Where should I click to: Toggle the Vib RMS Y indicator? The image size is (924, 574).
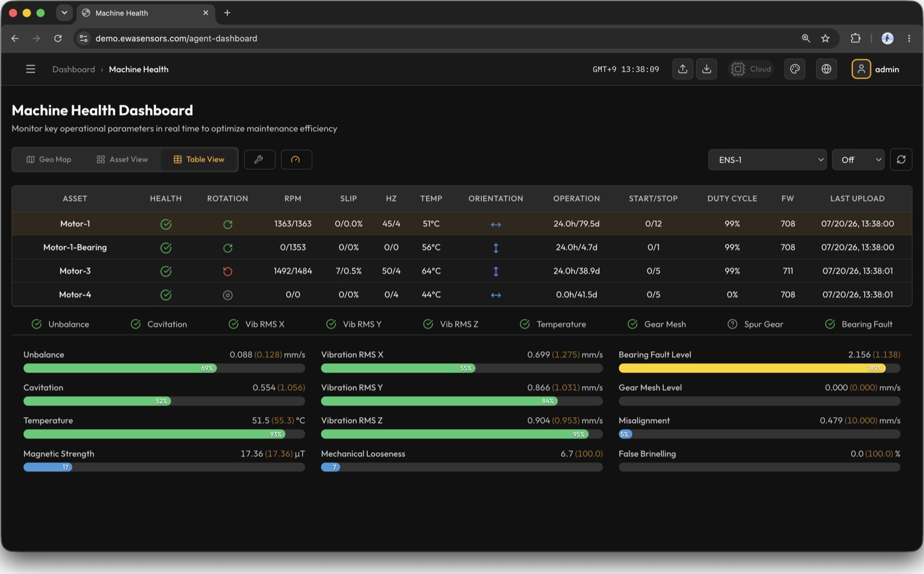click(354, 325)
